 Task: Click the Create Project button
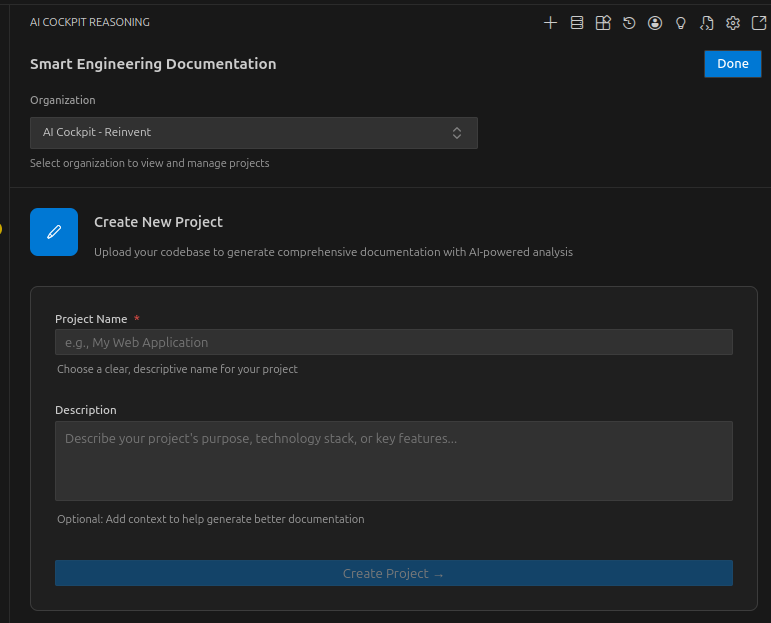393,573
